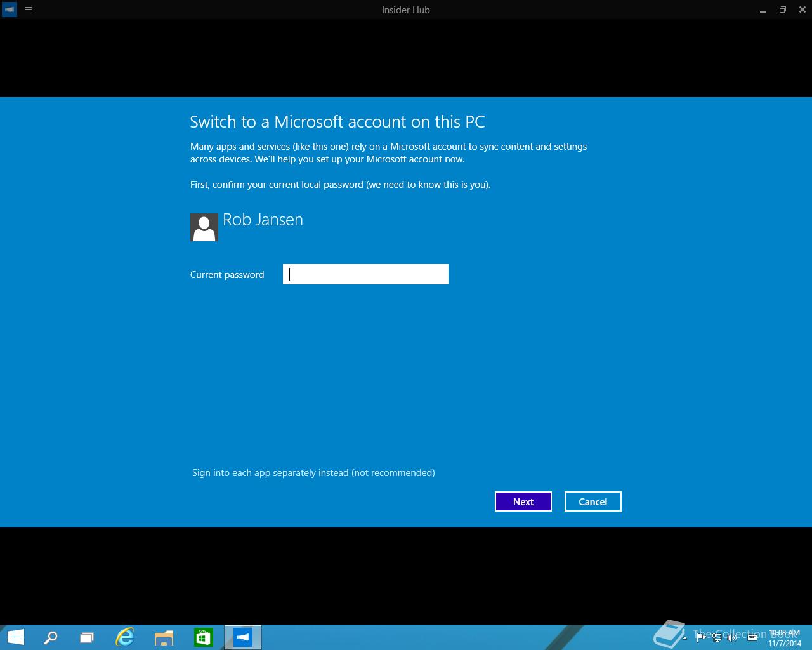Click the Cancel button
This screenshot has width=812, height=650.
point(593,501)
